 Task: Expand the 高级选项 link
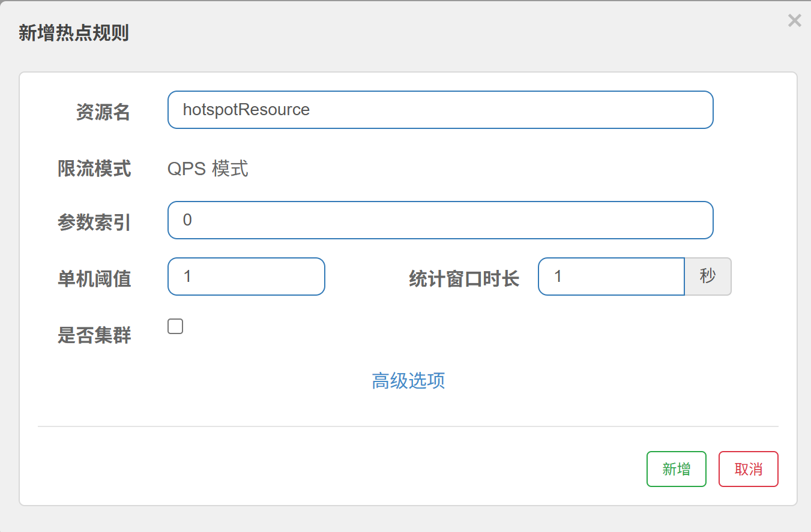click(x=408, y=381)
